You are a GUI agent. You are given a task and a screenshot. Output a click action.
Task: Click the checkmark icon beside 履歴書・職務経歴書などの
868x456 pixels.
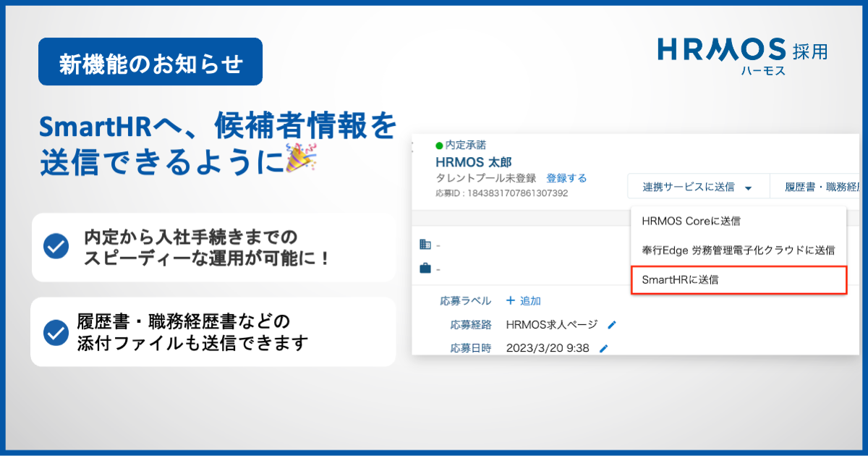pos(56,332)
